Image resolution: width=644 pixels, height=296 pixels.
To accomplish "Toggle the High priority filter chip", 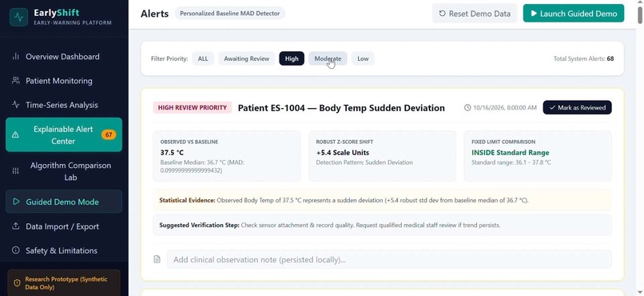I will point(292,58).
